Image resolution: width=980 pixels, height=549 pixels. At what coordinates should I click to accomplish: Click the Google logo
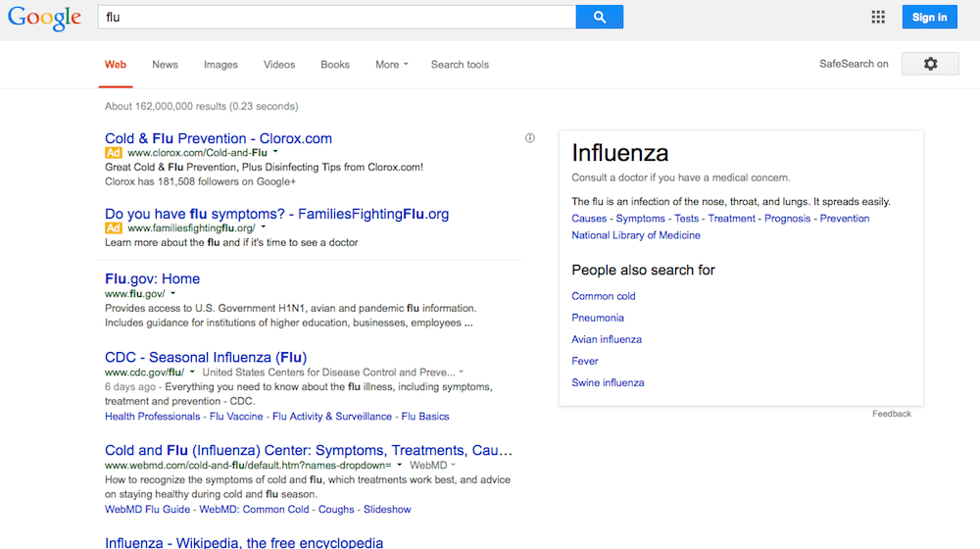coord(44,18)
